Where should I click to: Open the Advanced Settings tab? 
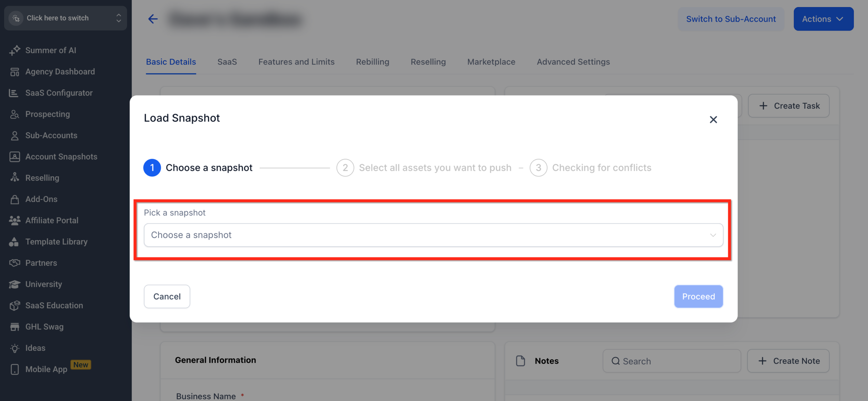(573, 62)
